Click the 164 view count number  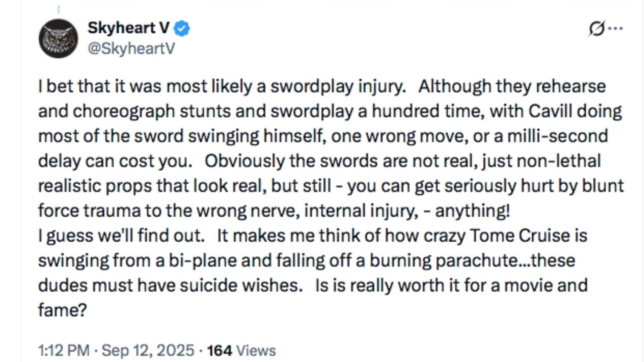click(219, 351)
